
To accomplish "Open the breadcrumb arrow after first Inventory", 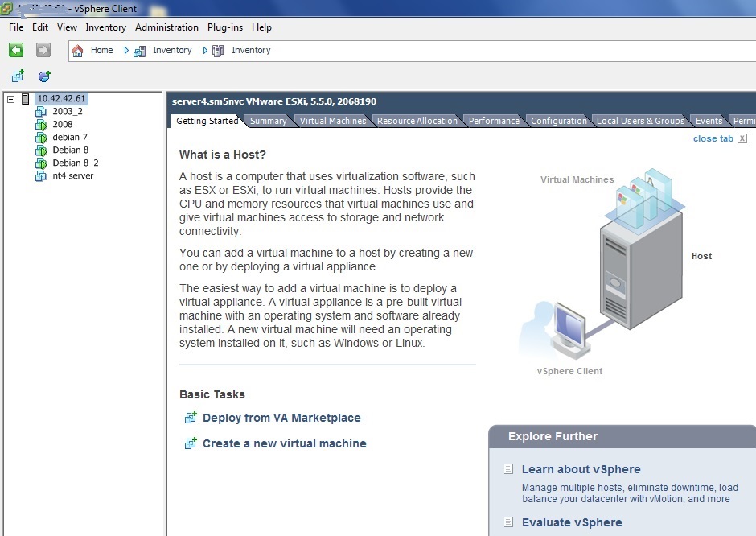I will pyautogui.click(x=205, y=50).
